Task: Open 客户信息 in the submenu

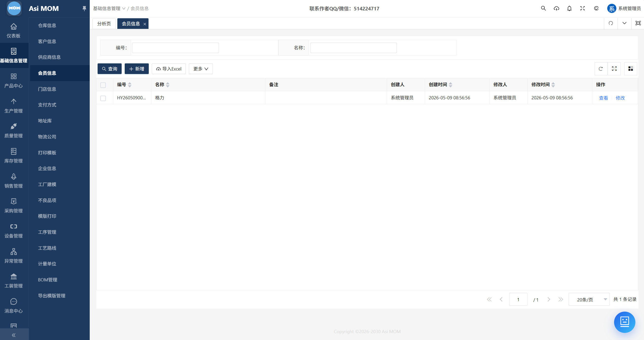Action: coord(47,41)
